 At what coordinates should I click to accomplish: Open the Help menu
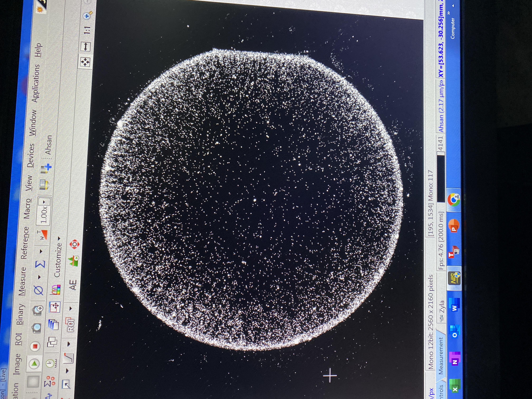click(39, 50)
